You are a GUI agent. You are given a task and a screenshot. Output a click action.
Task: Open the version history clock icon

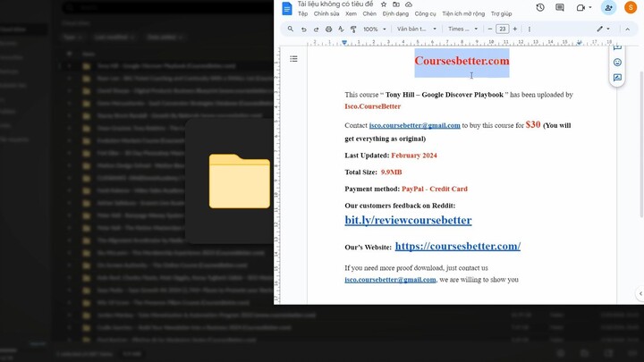540,7
